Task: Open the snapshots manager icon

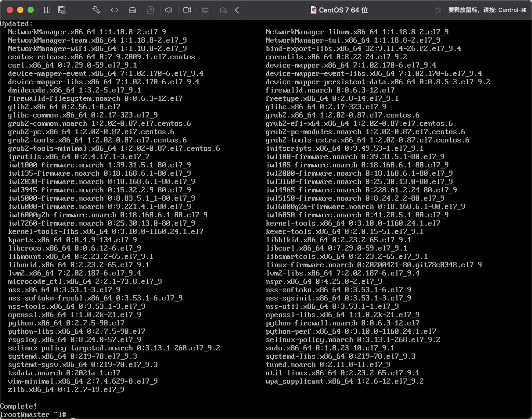Action: [x=62, y=10]
